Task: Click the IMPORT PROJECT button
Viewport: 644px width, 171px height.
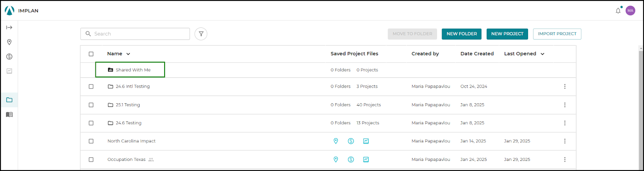Action: [x=557, y=34]
